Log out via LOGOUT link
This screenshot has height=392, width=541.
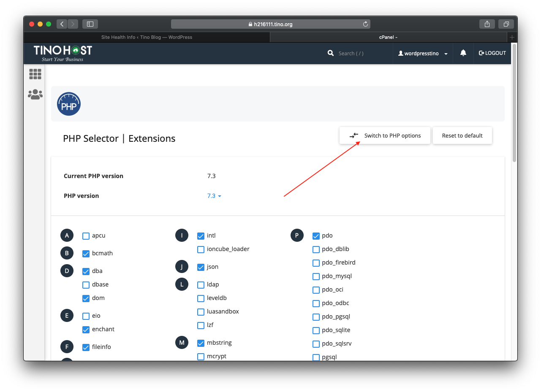492,53
